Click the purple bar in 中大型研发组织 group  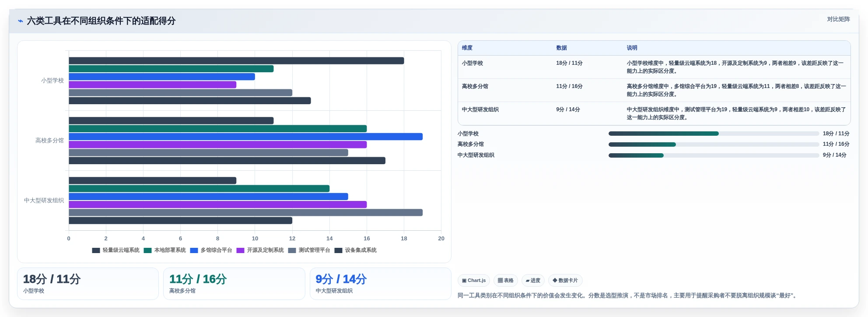point(217,204)
